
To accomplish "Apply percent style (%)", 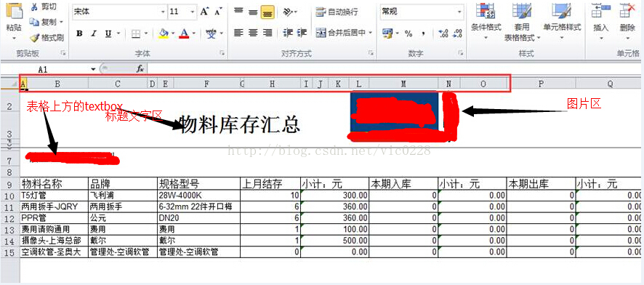I will 408,33.
